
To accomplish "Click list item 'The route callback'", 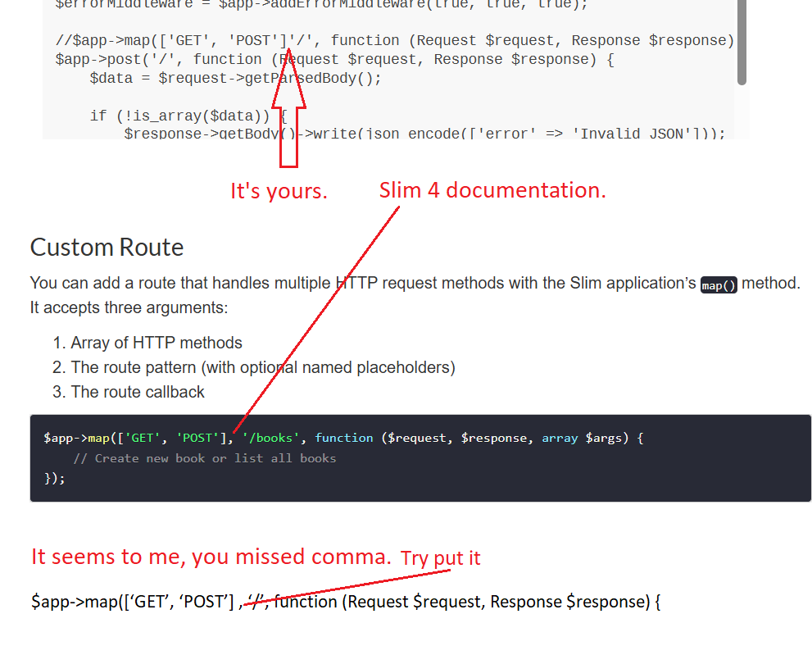I will 138,392.
